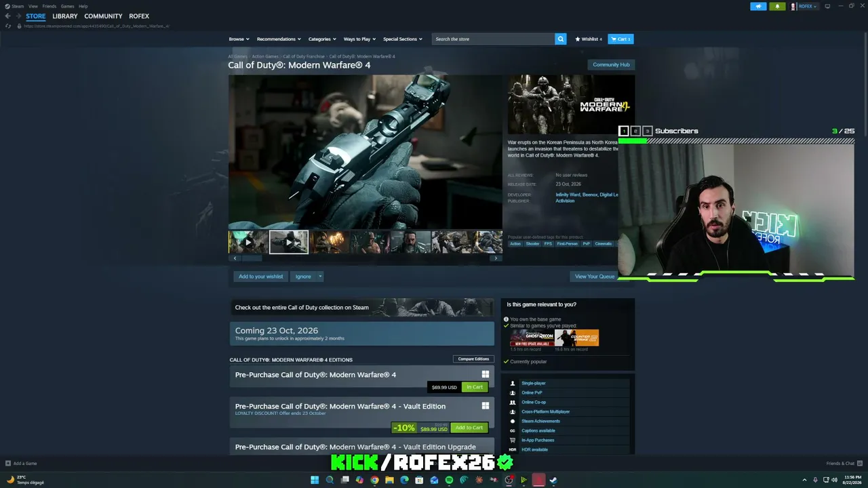868x488 pixels.
Task: Expand the Ignore button dropdown arrow
Action: (x=320, y=277)
